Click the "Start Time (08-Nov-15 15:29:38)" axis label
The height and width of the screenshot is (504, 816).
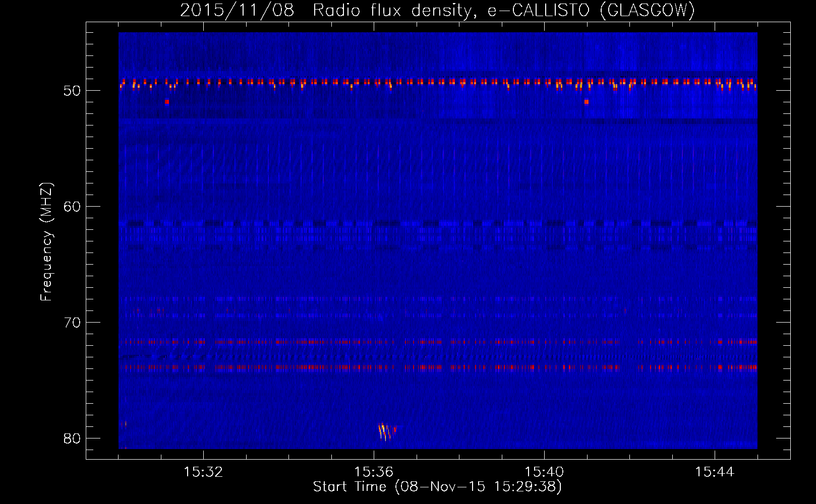click(x=437, y=486)
